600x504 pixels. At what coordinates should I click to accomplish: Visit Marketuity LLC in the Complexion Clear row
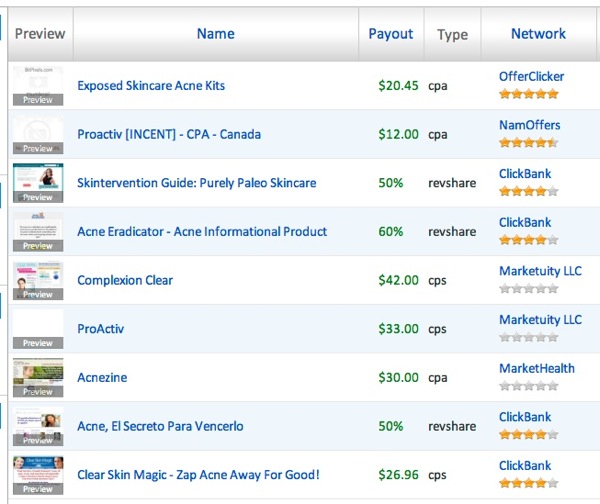point(540,271)
